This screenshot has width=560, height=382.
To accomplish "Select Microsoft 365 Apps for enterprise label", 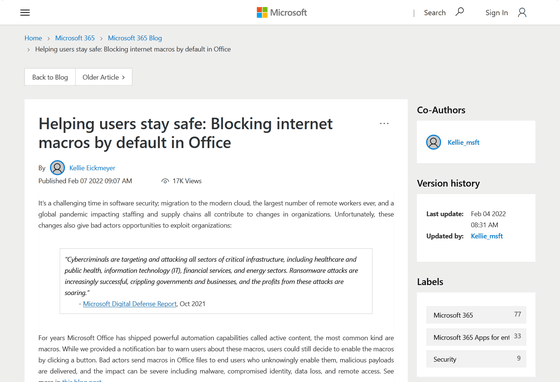I will tap(476, 337).
